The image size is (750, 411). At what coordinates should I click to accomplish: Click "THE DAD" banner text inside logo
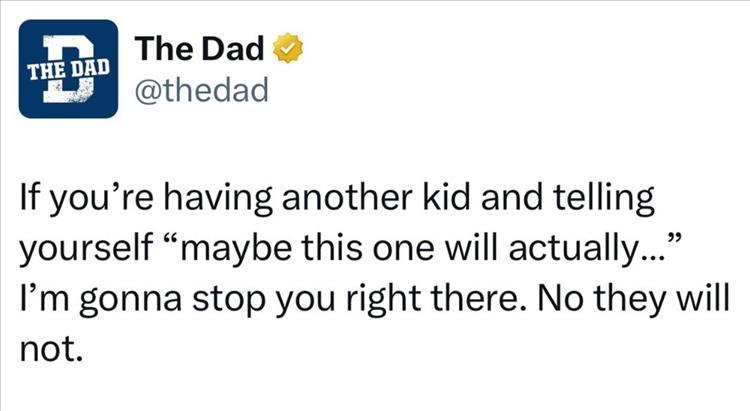[x=66, y=68]
